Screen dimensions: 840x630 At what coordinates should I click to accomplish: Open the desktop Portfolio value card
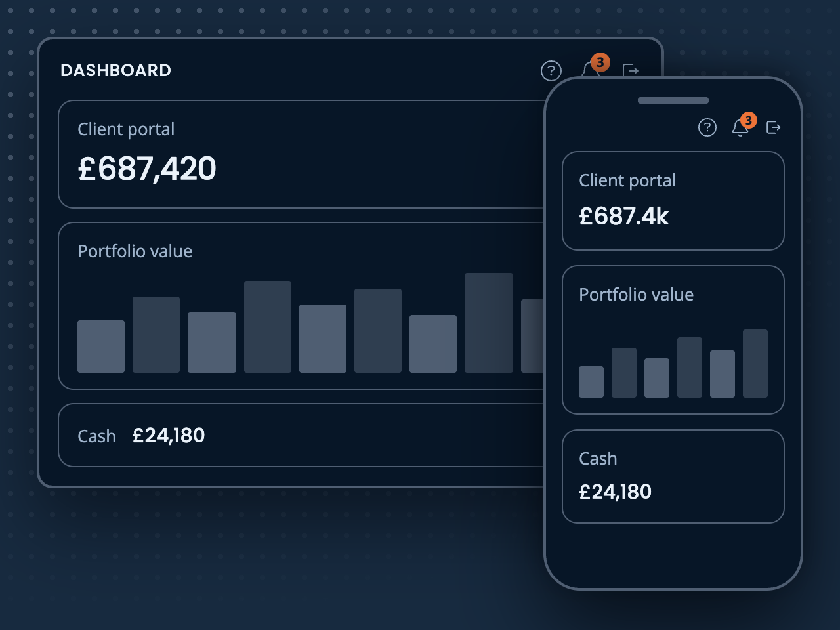click(x=301, y=306)
